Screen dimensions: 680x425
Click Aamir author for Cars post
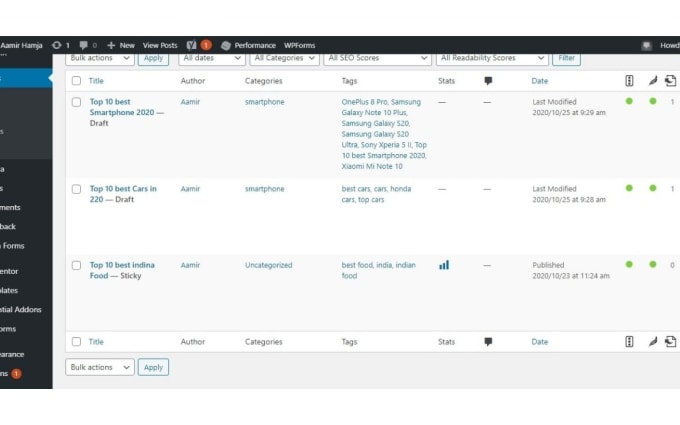pos(190,189)
